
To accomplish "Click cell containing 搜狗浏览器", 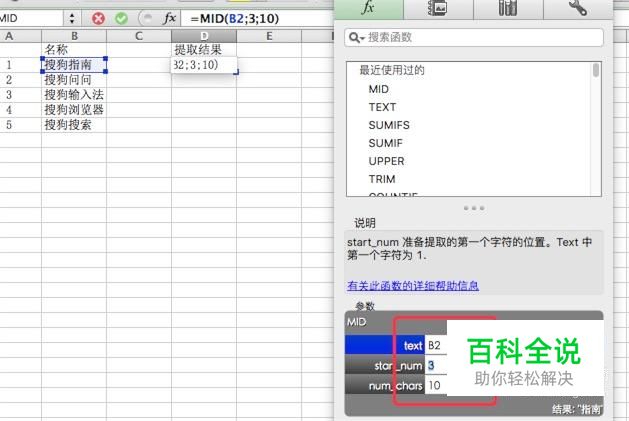I will (74, 110).
